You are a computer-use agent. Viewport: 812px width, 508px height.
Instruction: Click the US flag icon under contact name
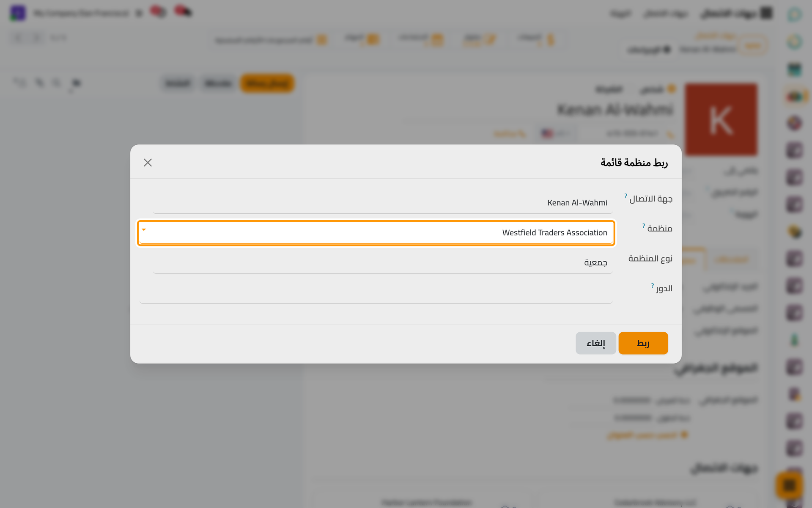(x=547, y=134)
